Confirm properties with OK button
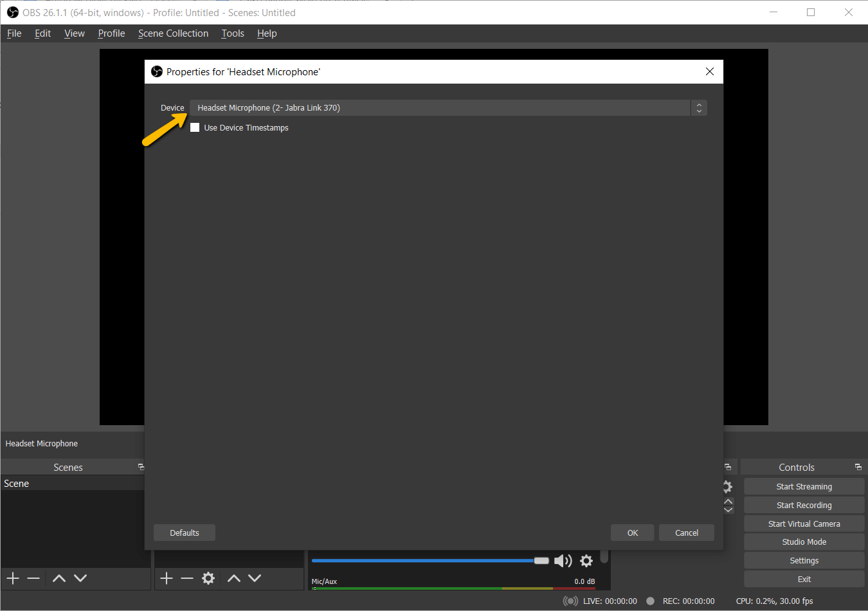 tap(633, 533)
